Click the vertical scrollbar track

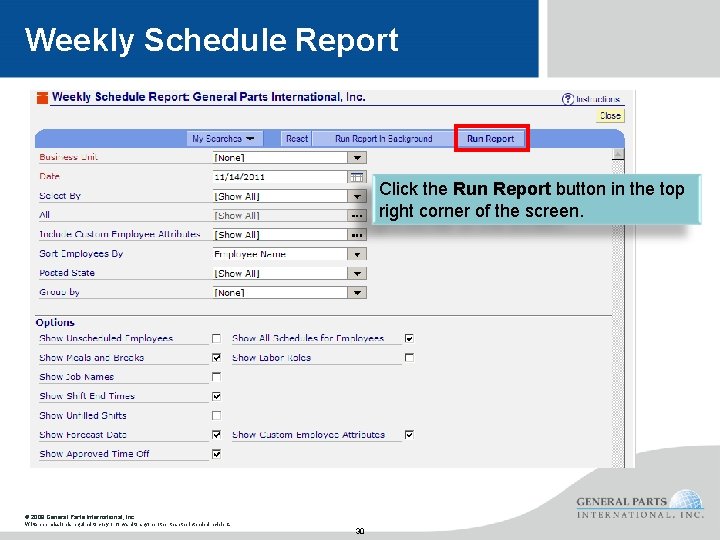618,315
